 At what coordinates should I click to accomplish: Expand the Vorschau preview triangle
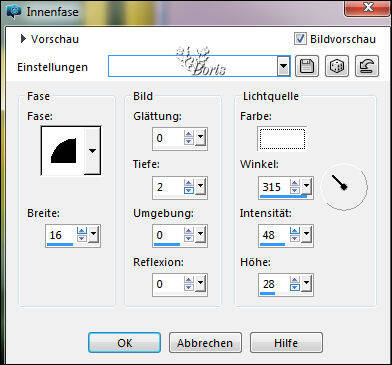(23, 39)
